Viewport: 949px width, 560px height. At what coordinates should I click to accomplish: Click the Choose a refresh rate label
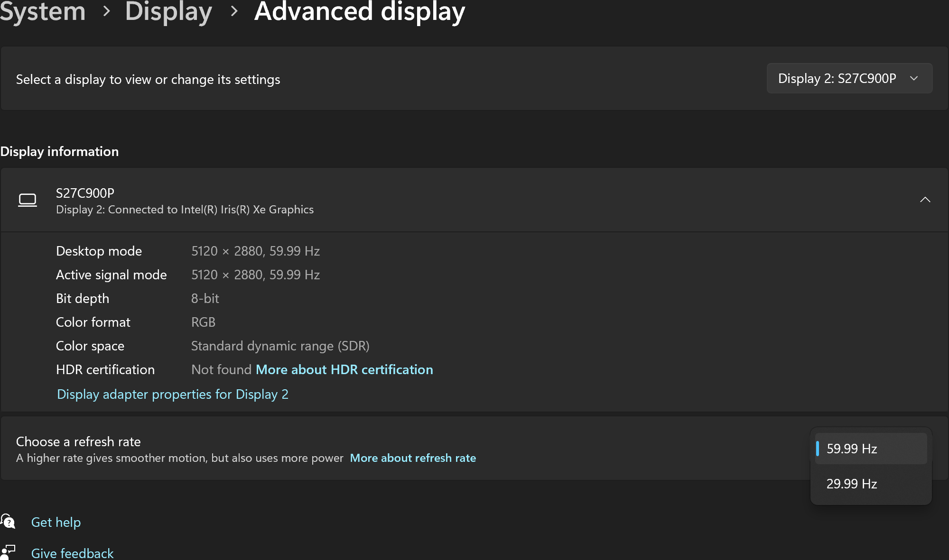pos(78,441)
